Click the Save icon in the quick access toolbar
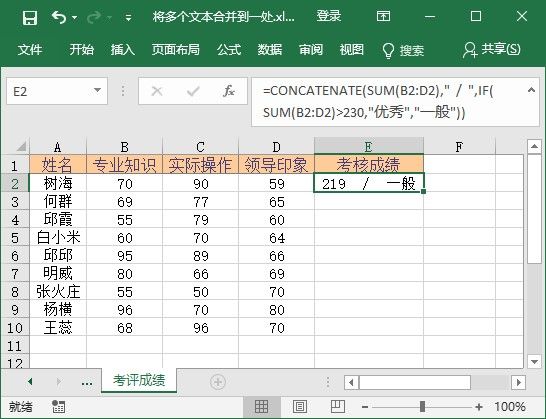The image size is (546, 419). tap(30, 17)
